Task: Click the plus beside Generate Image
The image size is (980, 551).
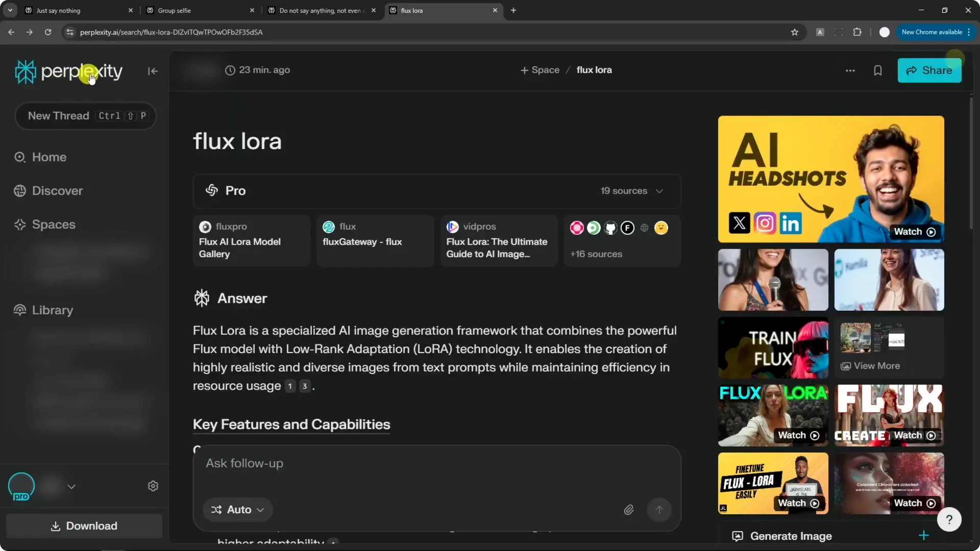Action: click(x=923, y=536)
